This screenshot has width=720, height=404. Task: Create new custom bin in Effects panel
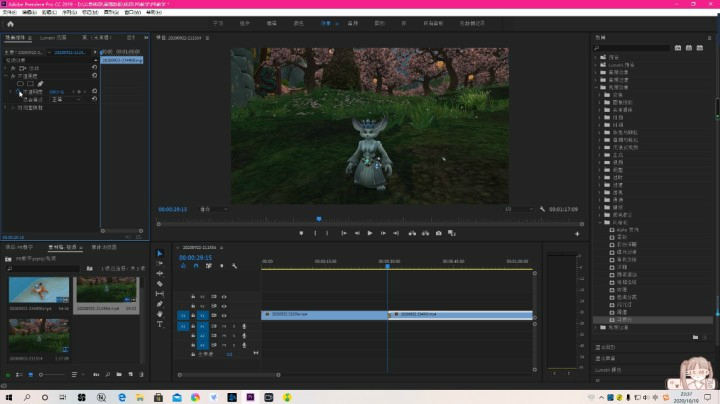[695, 337]
